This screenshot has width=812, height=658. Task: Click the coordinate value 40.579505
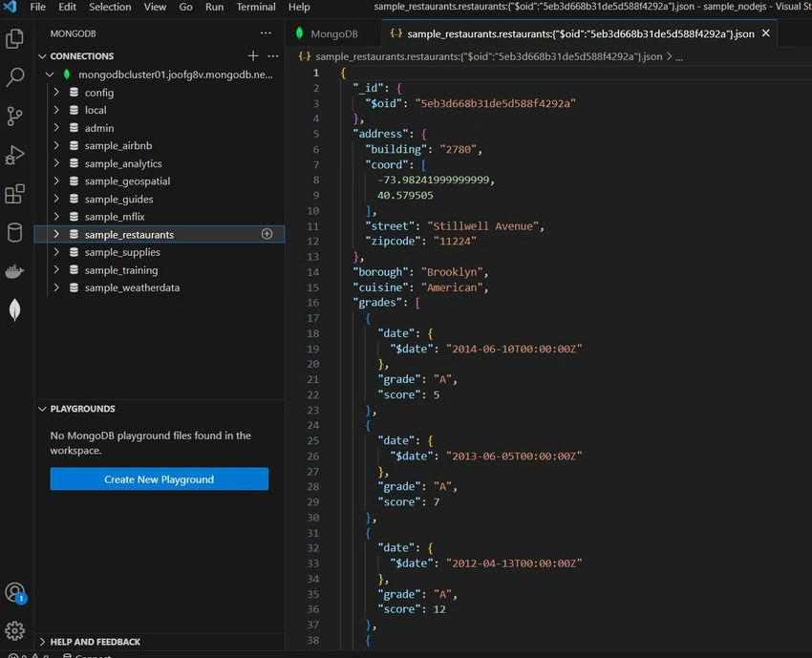405,195
